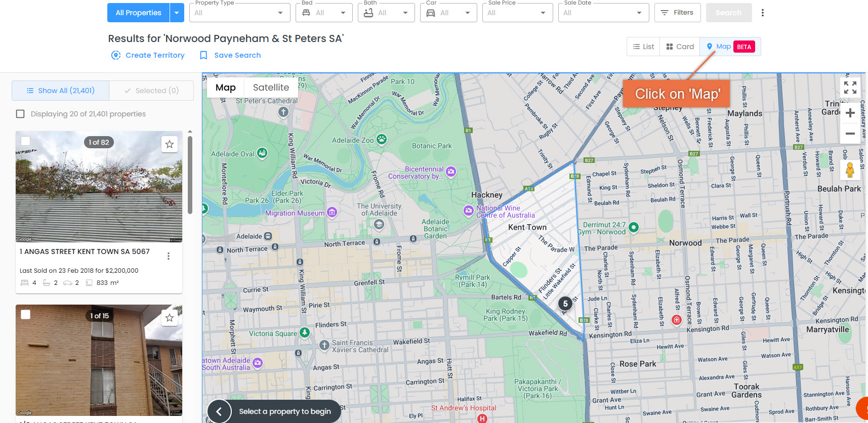This screenshot has height=423, width=868.
Task: Tick checkbox on 1 Angas Street property card
Action: pos(25,141)
